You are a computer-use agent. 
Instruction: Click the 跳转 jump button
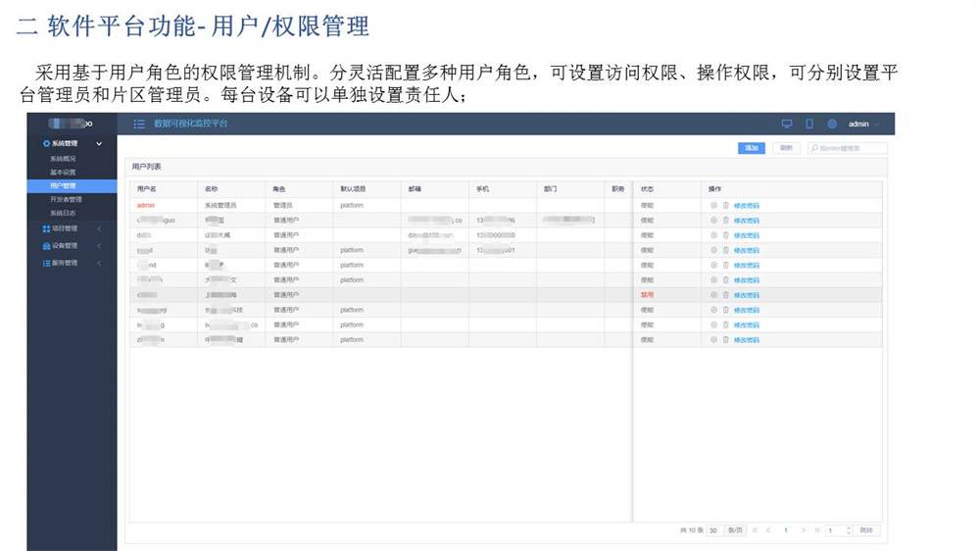[866, 530]
